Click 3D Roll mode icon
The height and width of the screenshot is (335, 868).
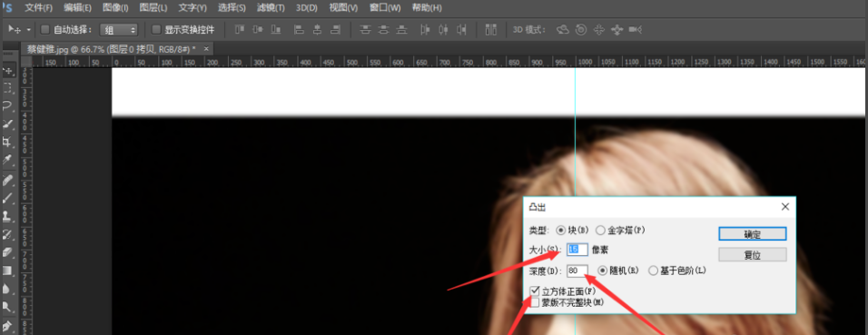pos(581,29)
